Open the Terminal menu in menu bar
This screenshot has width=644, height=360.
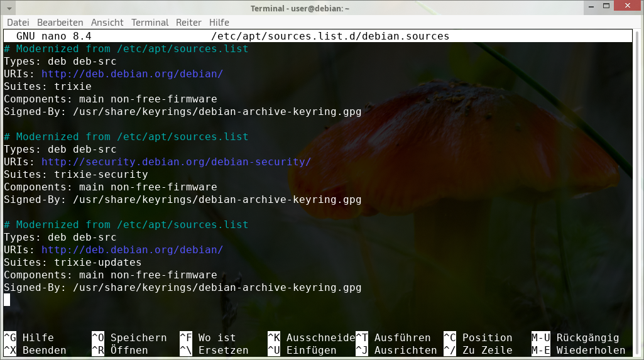150,22
